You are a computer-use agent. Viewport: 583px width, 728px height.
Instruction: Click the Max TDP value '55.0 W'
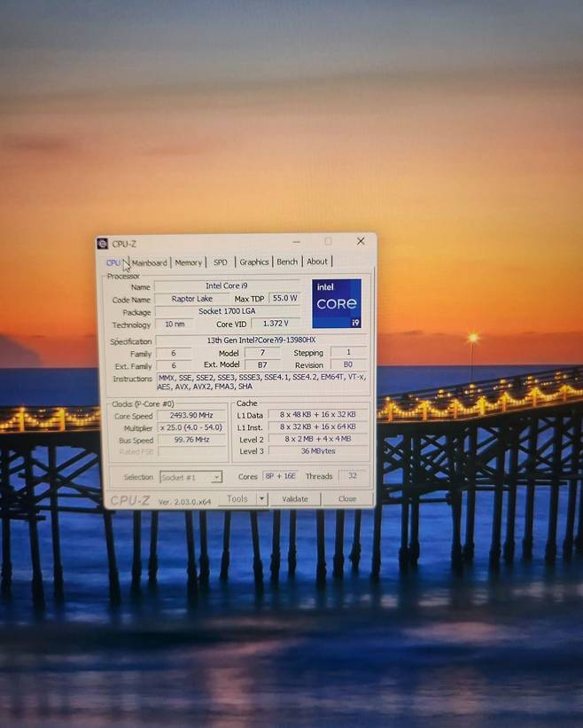click(x=284, y=298)
